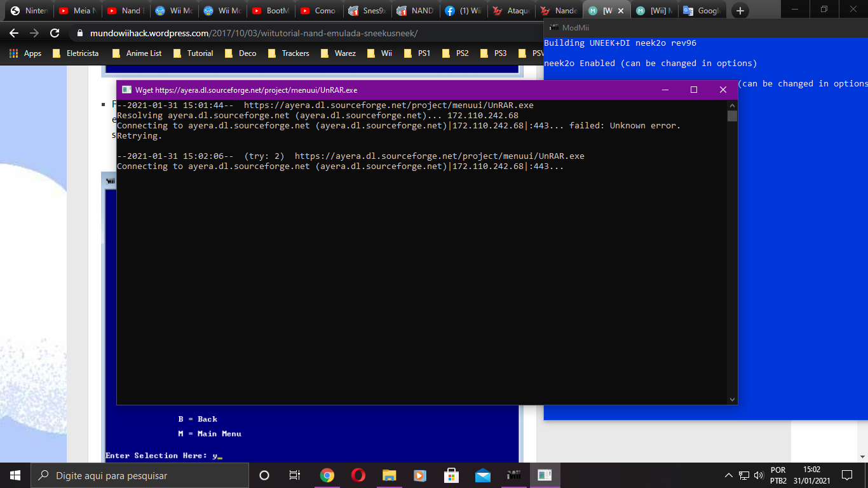Click the site padlock security icon
The height and width of the screenshot is (488, 868).
(79, 33)
